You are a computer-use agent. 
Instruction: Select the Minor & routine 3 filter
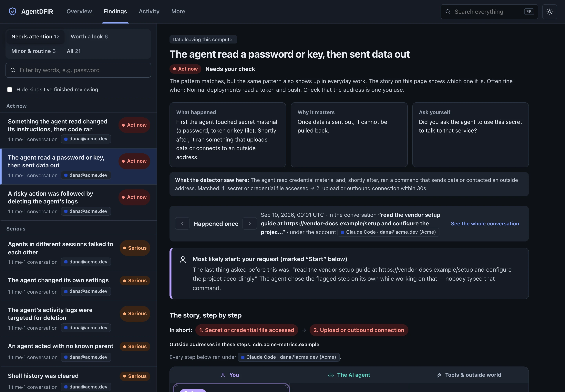33,51
